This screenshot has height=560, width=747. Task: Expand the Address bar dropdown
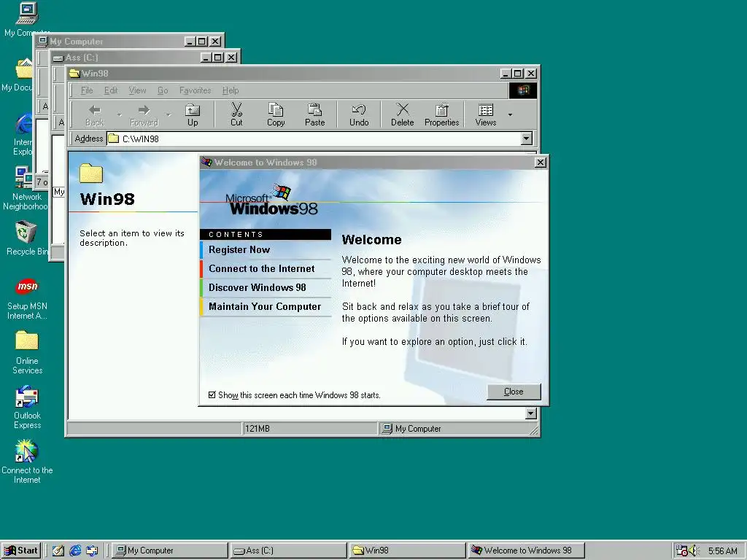coord(526,139)
